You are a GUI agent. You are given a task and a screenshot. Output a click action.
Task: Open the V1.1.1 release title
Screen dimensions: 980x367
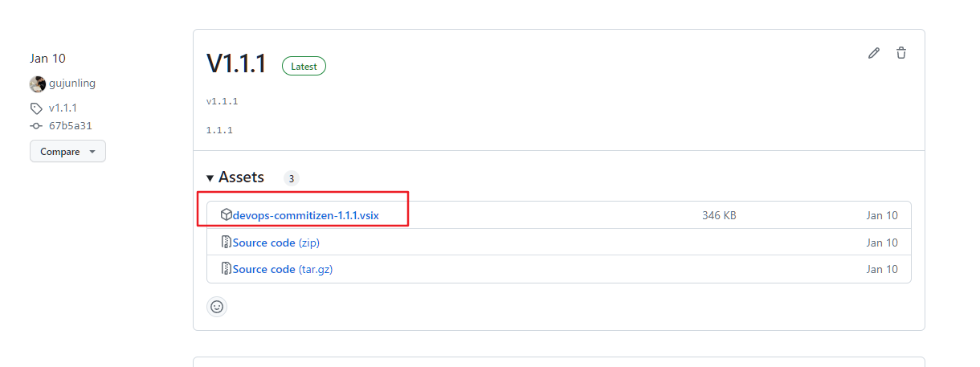(236, 64)
